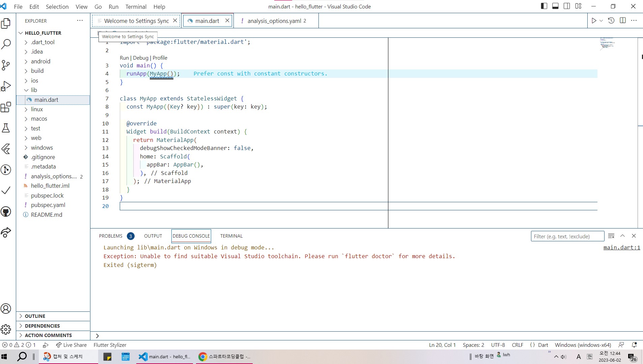Click Flutter Stylizer in status bar
Viewport: 643px width, 364px height.
pos(110,345)
